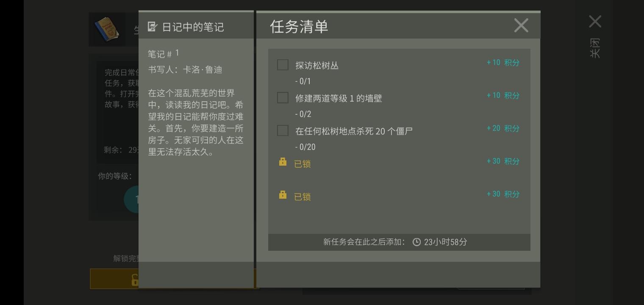Click the teal level circle badge
This screenshot has width=644, height=305.
(x=131, y=199)
